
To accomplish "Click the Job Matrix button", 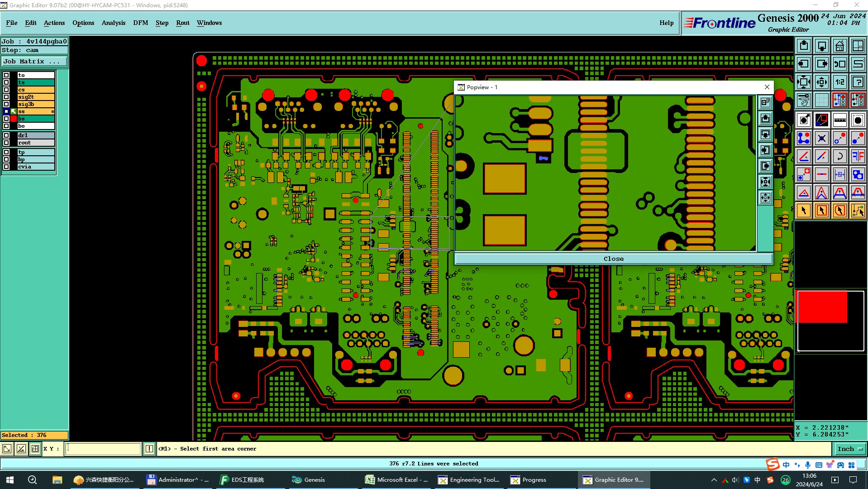I will pyautogui.click(x=34, y=62).
